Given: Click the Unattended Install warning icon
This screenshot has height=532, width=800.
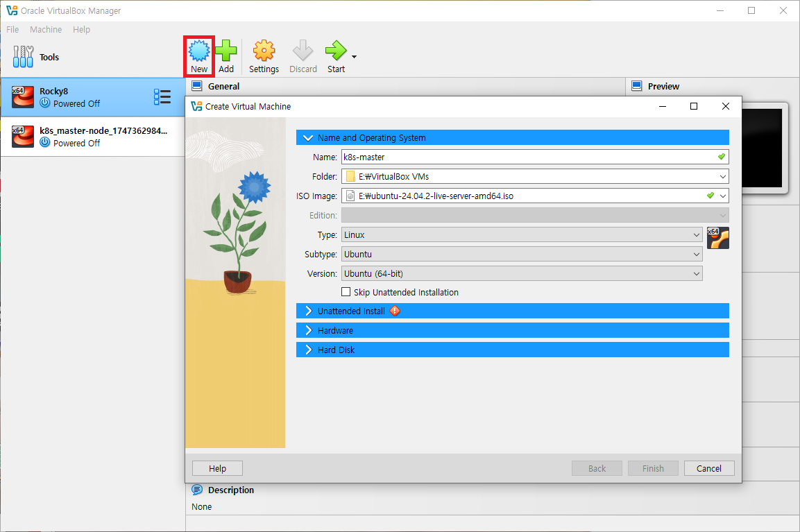Looking at the screenshot, I should (395, 311).
